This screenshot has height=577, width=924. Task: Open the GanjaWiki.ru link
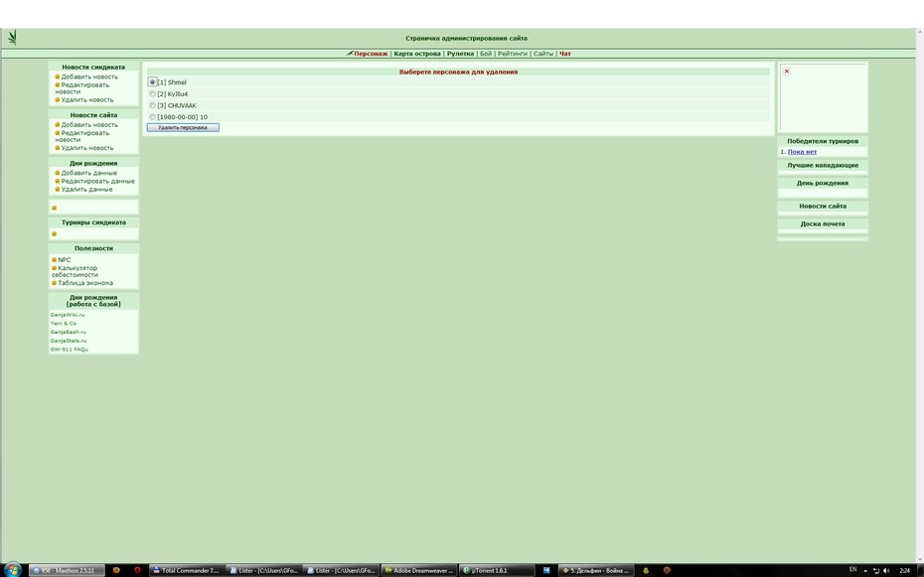pyautogui.click(x=68, y=315)
